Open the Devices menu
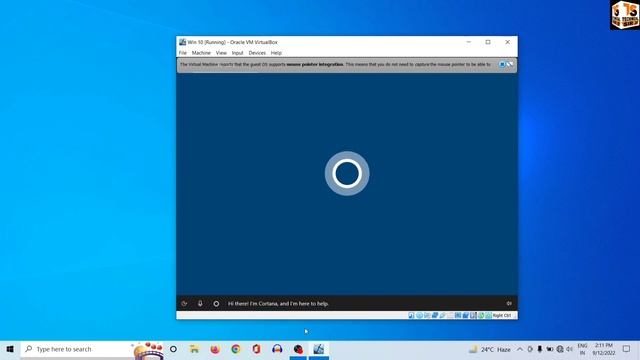This screenshot has width=640, height=360. point(257,53)
